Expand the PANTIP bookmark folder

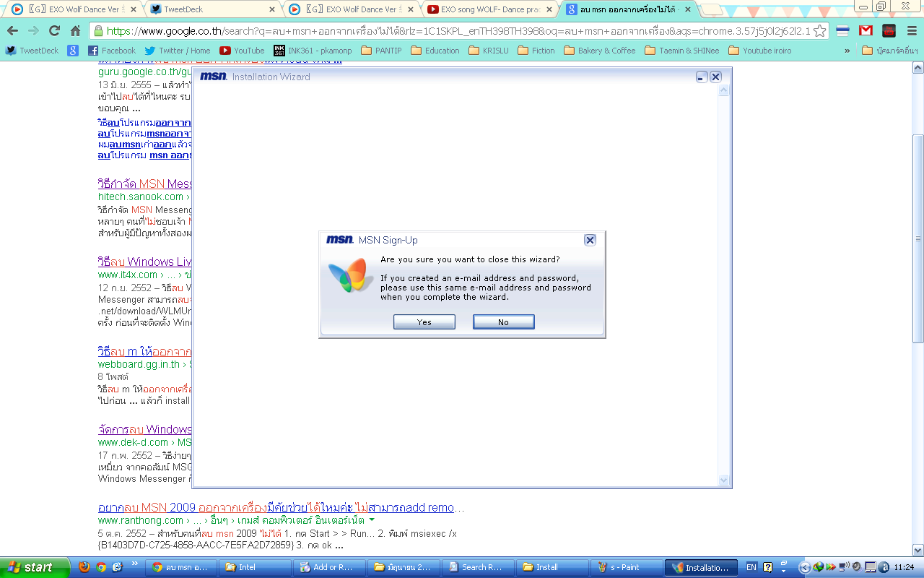pyautogui.click(x=382, y=51)
